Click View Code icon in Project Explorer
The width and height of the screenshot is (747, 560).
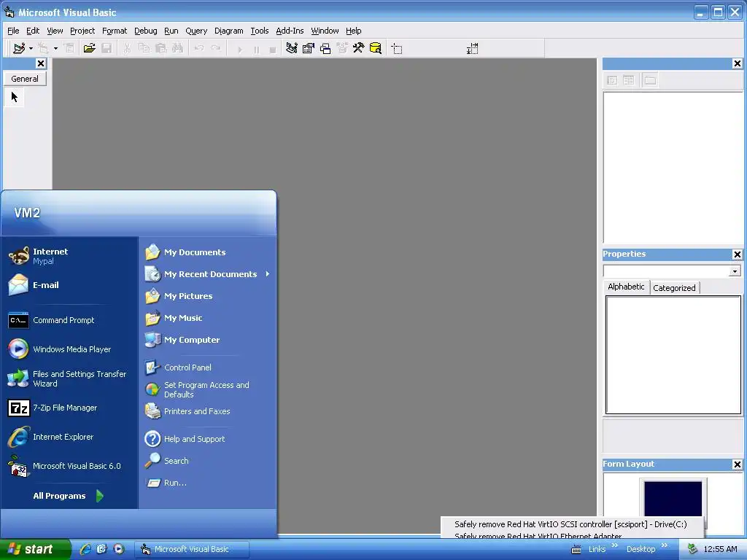pos(612,80)
